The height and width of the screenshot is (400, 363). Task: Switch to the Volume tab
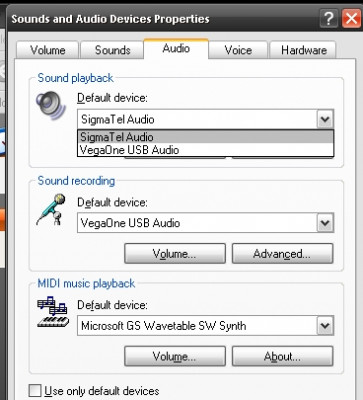(x=47, y=50)
